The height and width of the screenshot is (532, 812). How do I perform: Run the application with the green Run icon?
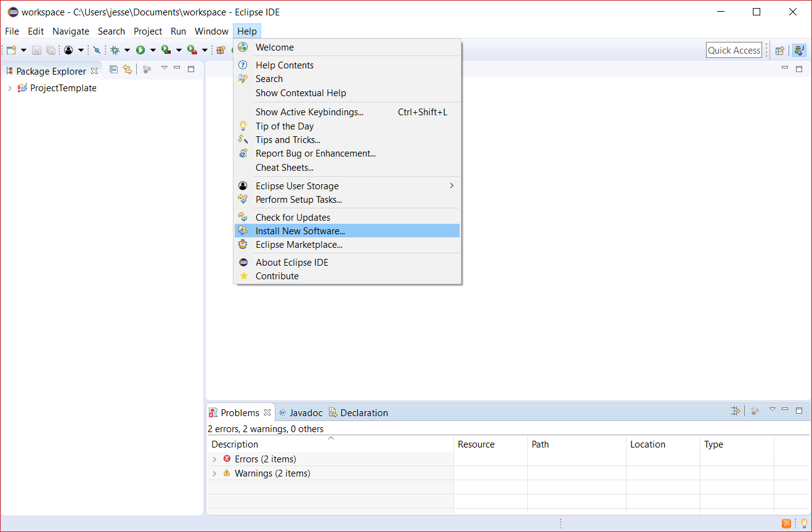(139, 50)
